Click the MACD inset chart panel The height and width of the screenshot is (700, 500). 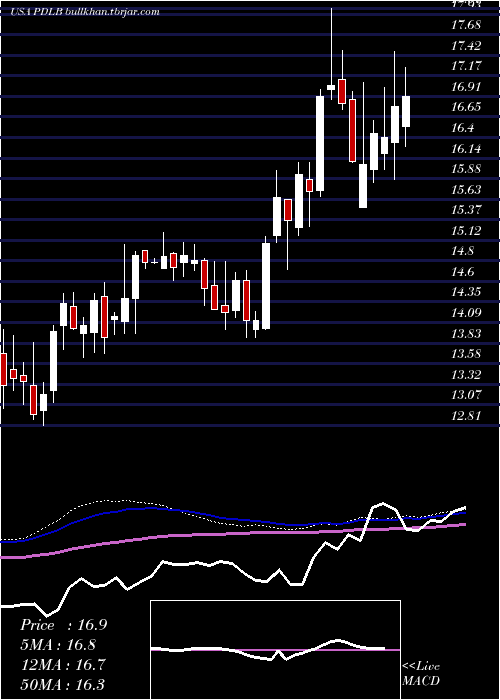275,650
